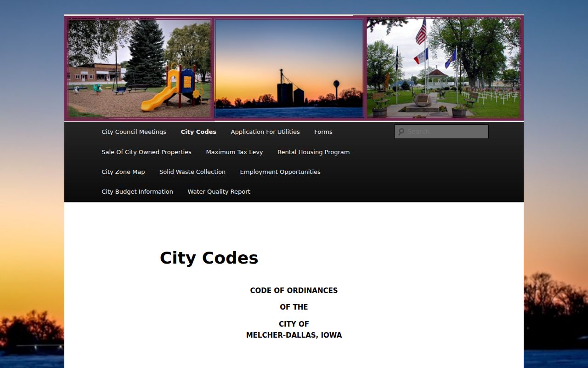Image resolution: width=588 pixels, height=368 pixels.
Task: Click the City Codes page heading
Action: click(x=209, y=258)
